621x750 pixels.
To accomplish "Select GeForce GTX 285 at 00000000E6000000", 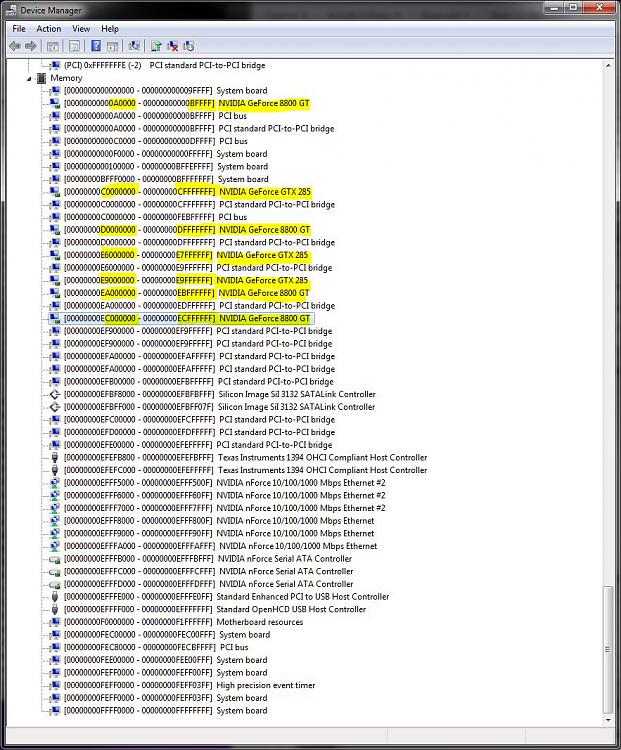I will click(x=186, y=255).
